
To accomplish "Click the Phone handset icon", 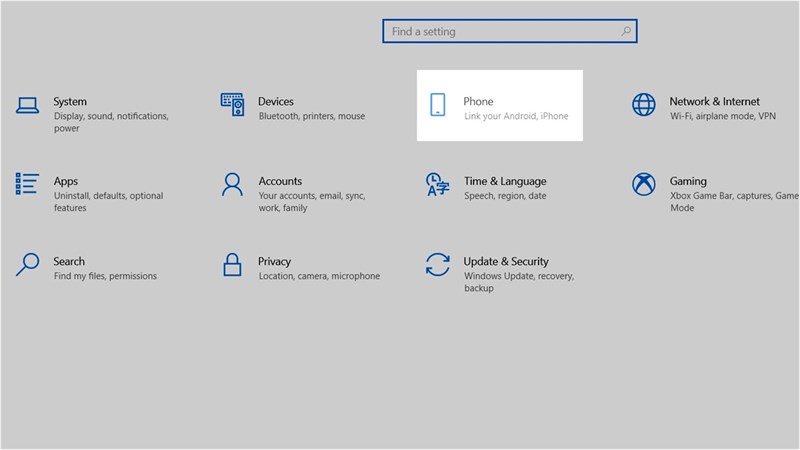I will [x=437, y=104].
